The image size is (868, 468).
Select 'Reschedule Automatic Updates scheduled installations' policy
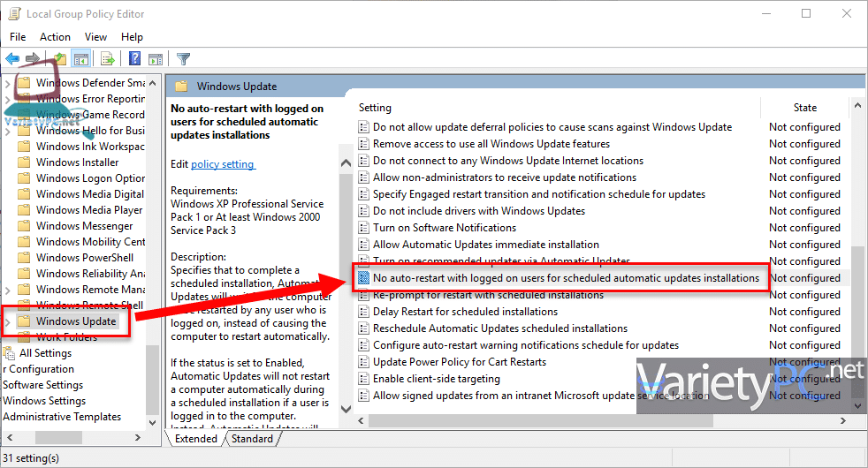tap(500, 328)
